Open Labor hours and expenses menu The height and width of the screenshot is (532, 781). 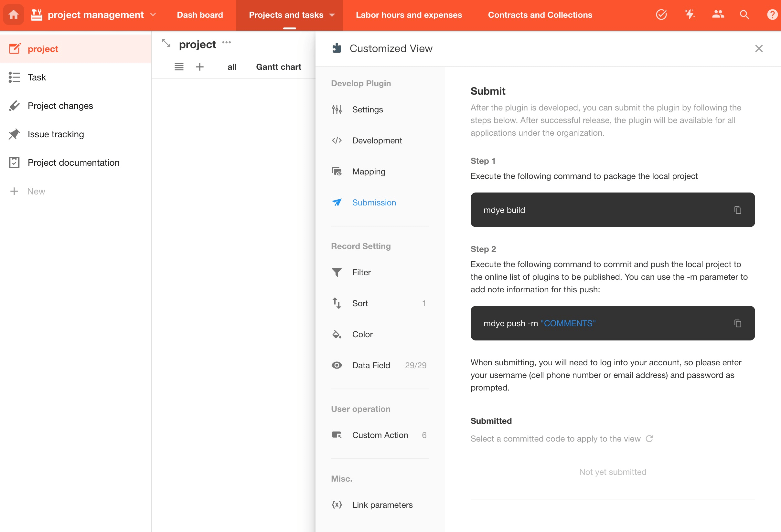[x=409, y=15]
